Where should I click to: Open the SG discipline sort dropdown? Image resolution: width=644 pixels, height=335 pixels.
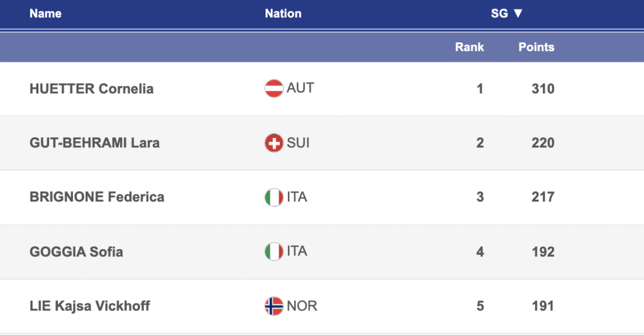click(x=507, y=13)
